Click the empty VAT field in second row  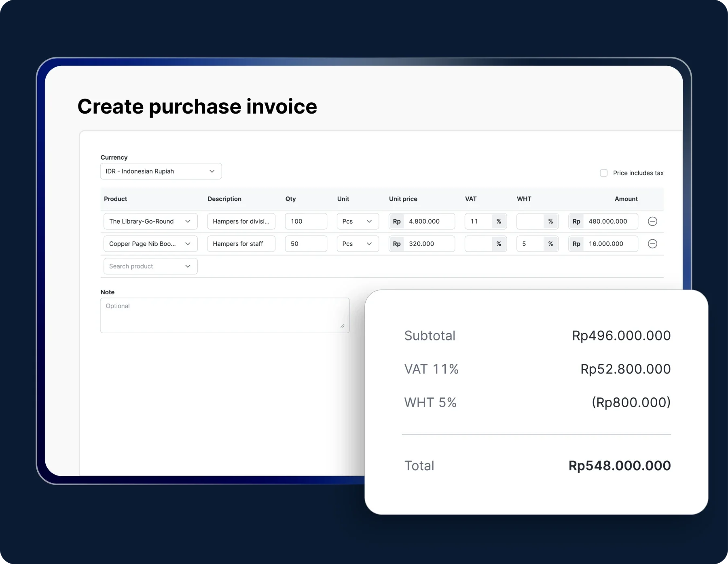pos(478,244)
